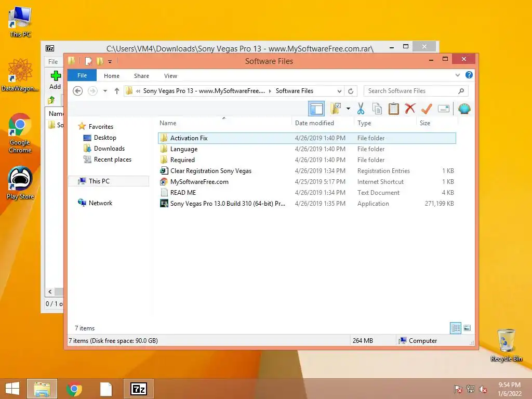Click quick access toolbar properties icon
532x399 pixels.
(x=88, y=61)
